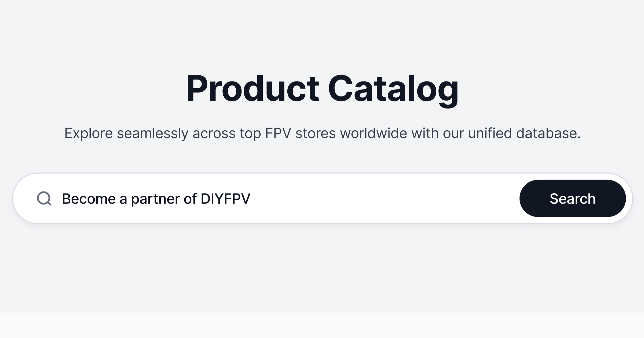Click the 'Become a partner of DIYFPV' text
Viewport: 644px width, 338px height.
coord(156,199)
